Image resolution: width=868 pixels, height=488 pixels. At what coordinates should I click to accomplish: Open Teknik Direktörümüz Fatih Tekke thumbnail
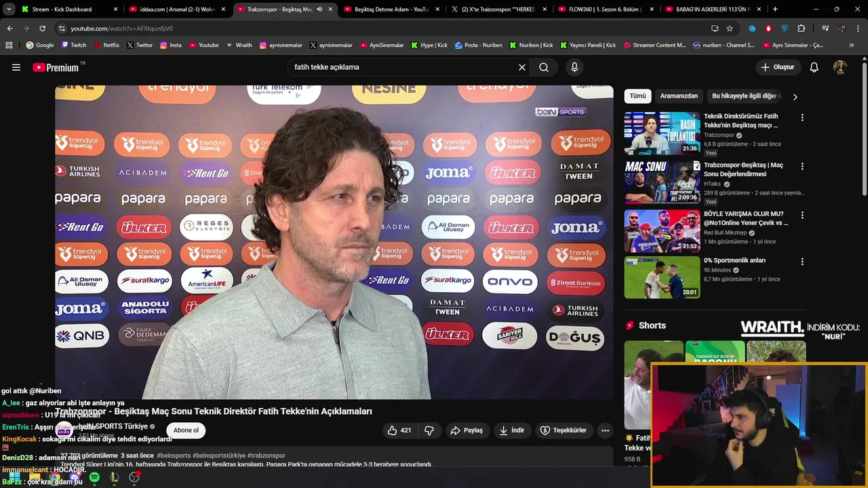662,134
